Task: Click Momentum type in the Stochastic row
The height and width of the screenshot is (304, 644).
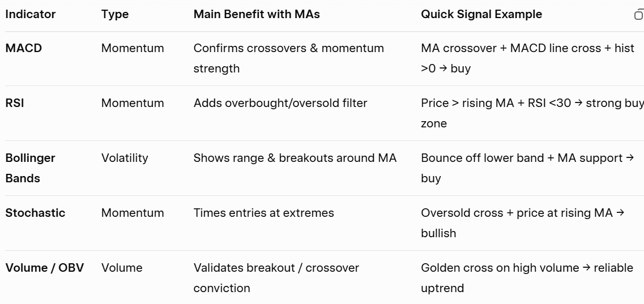Action: tap(133, 213)
